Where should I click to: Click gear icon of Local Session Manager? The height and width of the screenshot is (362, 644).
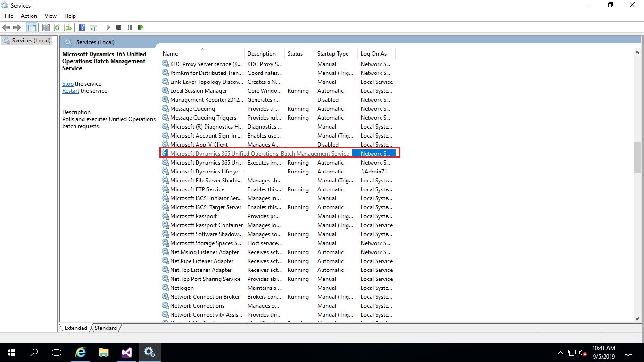(165, 91)
